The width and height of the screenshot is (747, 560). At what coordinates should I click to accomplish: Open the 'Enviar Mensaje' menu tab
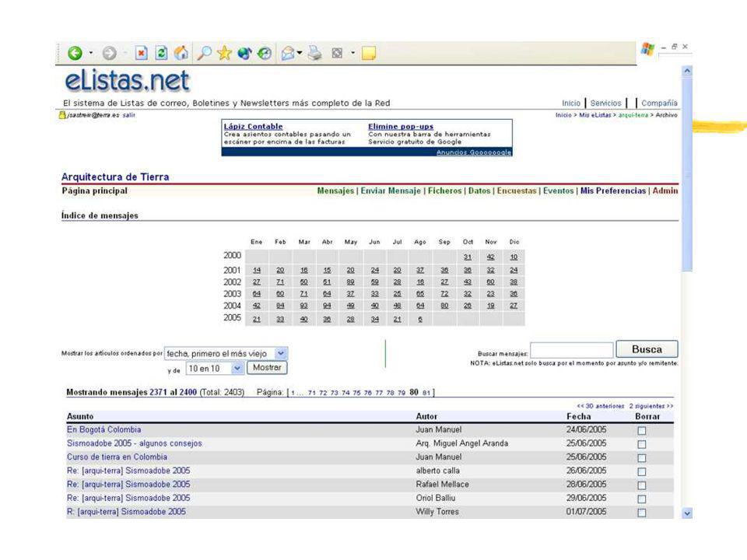click(391, 191)
